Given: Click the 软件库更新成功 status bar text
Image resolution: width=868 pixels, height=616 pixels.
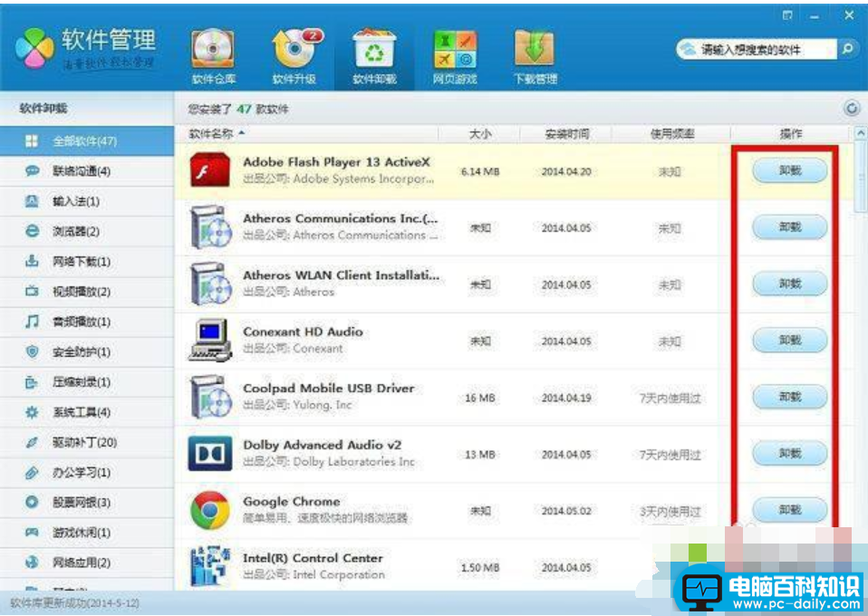Looking at the screenshot, I should (74, 604).
